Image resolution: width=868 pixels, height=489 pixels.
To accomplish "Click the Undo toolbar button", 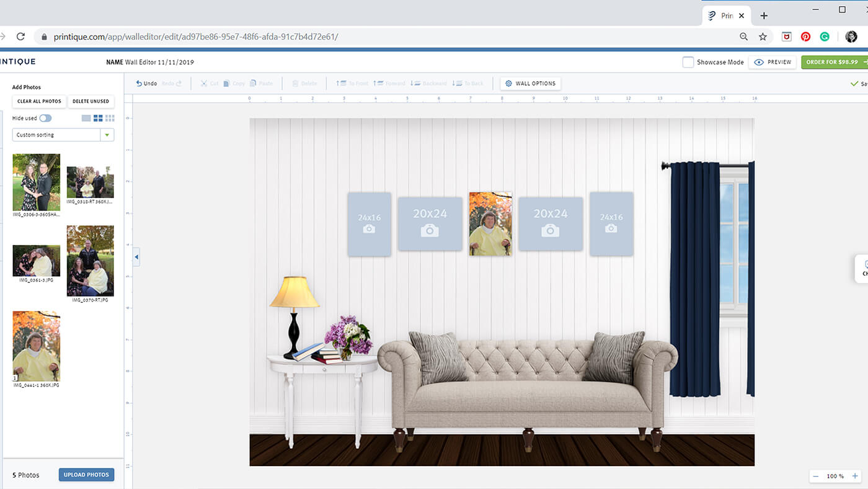I will pyautogui.click(x=146, y=83).
